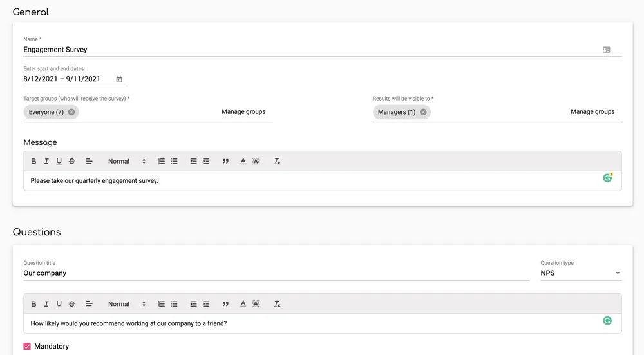Remove the Everyone (7) target group chip
This screenshot has width=644, height=355.
pos(71,112)
